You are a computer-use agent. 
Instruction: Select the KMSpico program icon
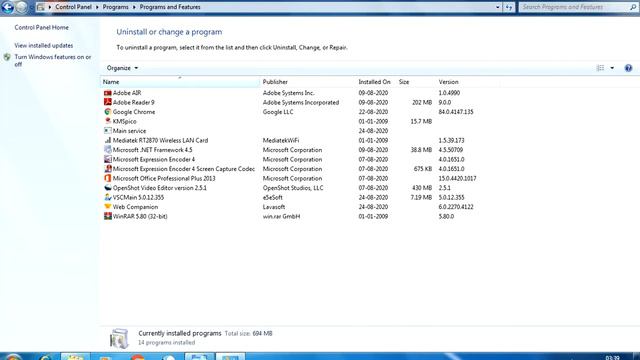point(108,121)
